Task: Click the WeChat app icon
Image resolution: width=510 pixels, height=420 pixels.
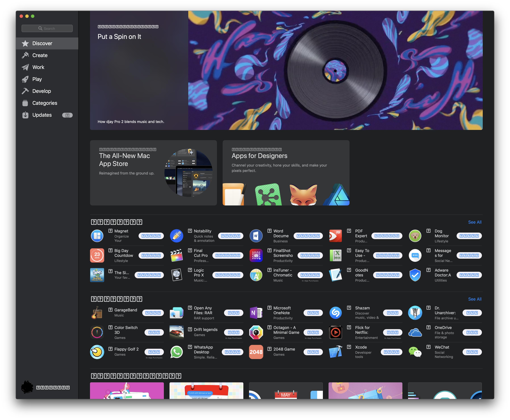Action: click(x=415, y=352)
